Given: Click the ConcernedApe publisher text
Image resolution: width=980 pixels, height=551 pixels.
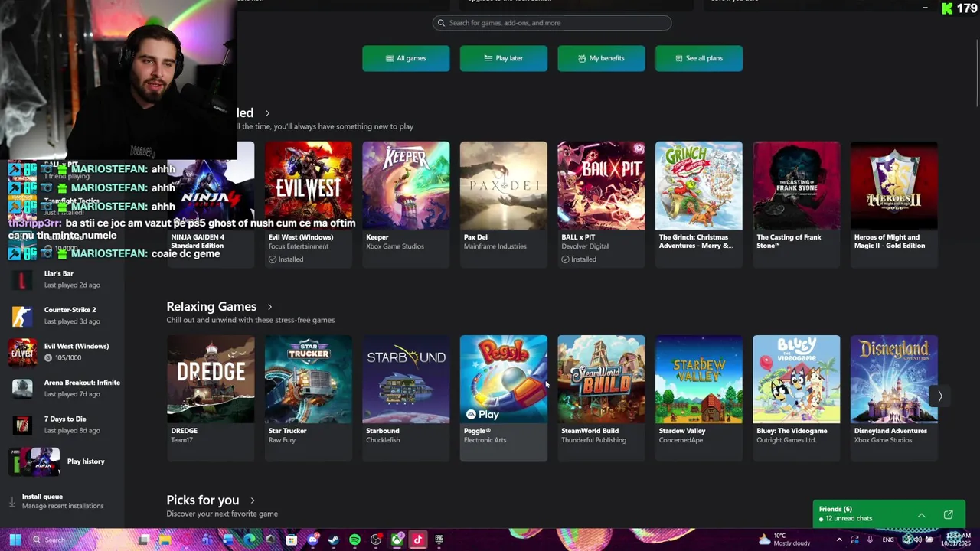Looking at the screenshot, I should (x=682, y=440).
